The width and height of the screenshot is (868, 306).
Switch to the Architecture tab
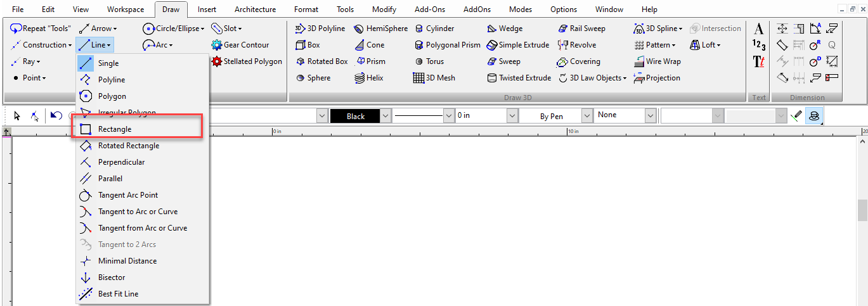(x=255, y=10)
